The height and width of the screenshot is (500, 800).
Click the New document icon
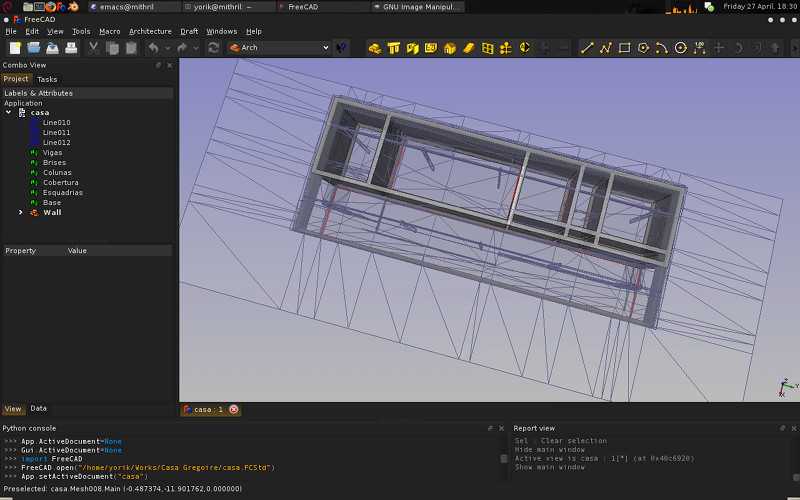click(x=15, y=47)
